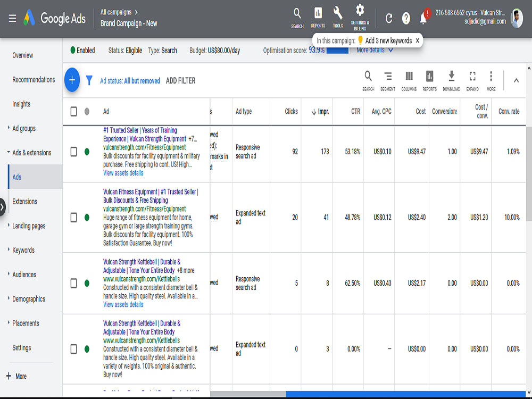Modify table Columns
The width and height of the screenshot is (532, 399).
pos(409,81)
